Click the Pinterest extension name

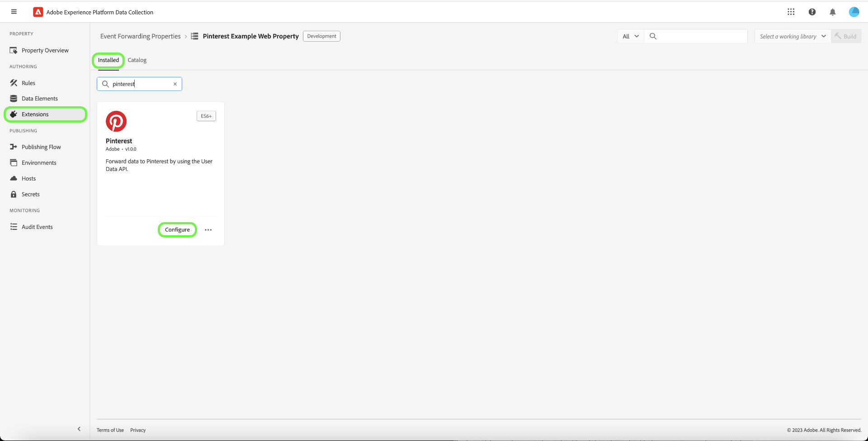[x=119, y=141]
